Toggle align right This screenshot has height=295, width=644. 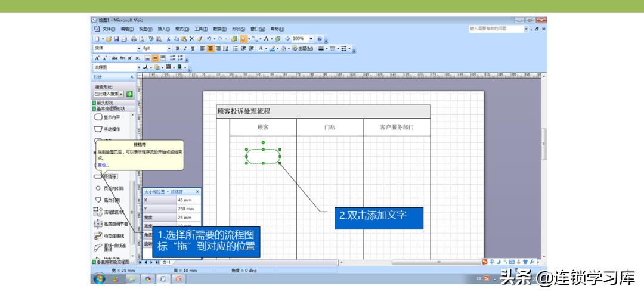218,48
